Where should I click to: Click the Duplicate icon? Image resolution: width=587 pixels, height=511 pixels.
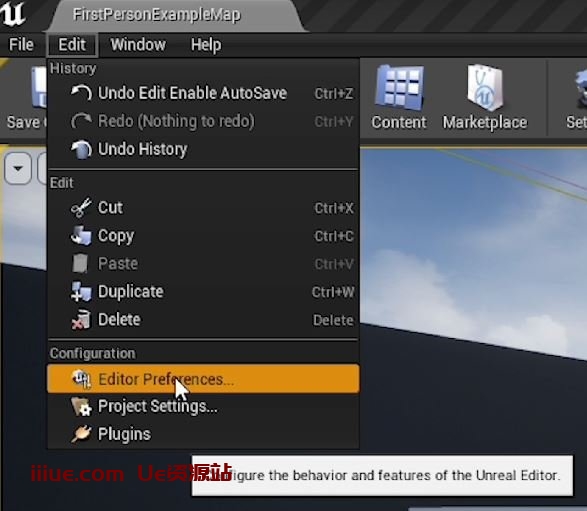coord(81,292)
